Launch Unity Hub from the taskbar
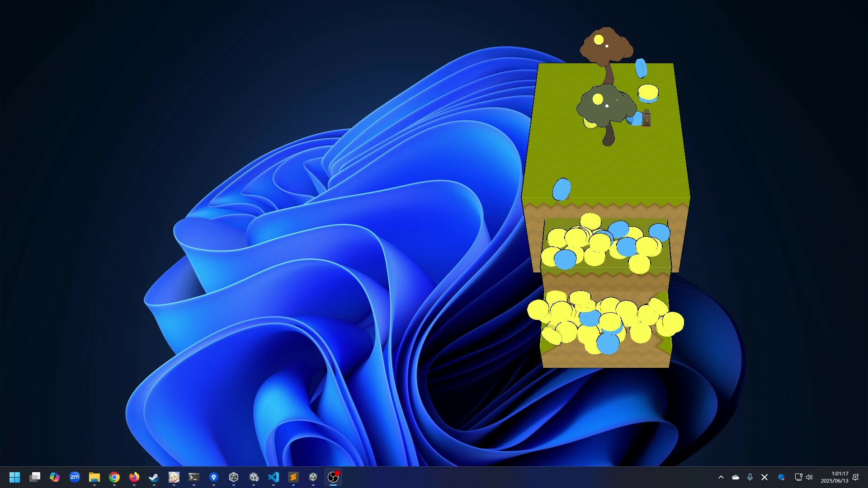The width and height of the screenshot is (868, 488). click(x=234, y=477)
